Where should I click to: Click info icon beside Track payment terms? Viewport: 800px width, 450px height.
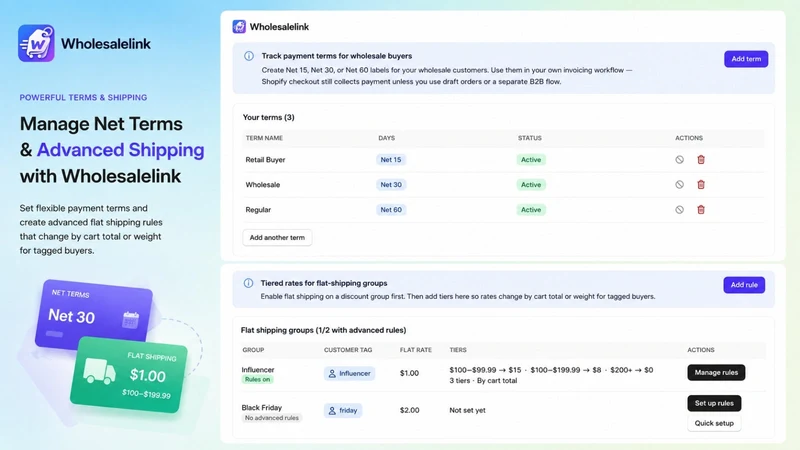[x=249, y=56]
